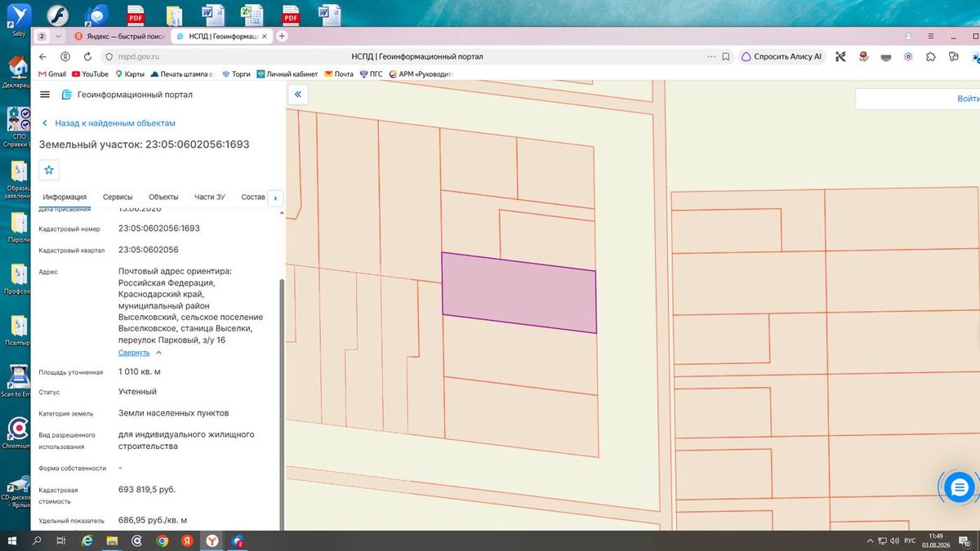Open the Информация tab
This screenshot has width=980, height=551.
pos(65,198)
